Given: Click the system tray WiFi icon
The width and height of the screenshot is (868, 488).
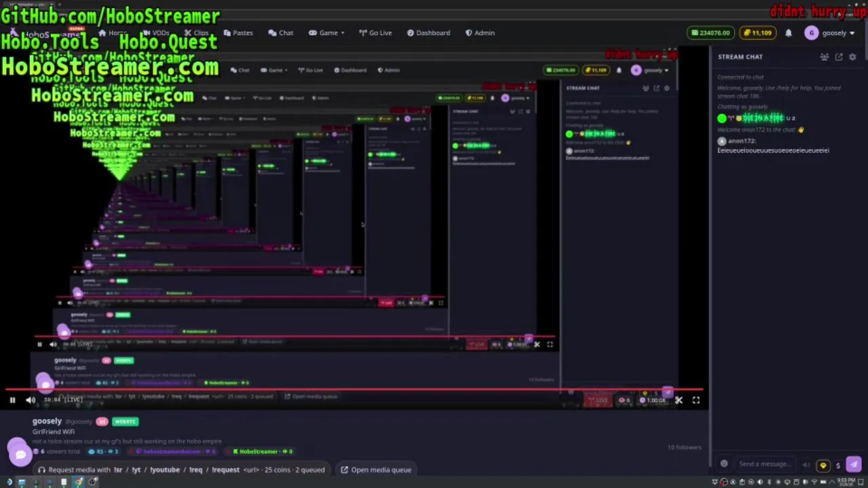Looking at the screenshot, I should [814, 482].
